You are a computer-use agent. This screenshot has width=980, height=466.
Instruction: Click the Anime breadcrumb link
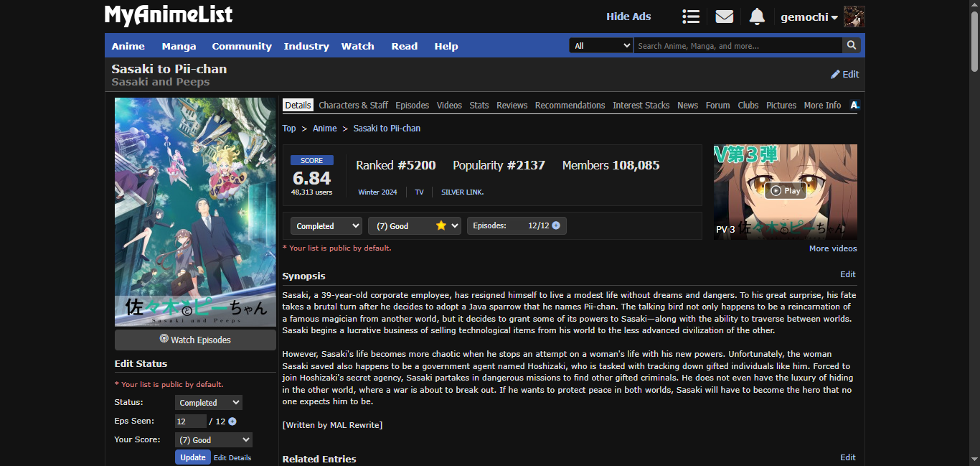325,128
